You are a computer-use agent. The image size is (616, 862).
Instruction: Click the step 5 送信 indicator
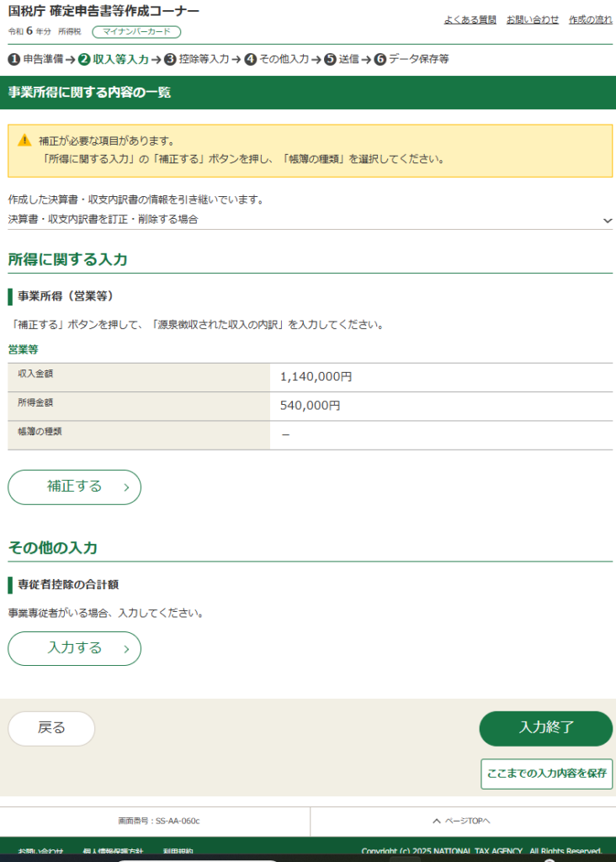(x=342, y=60)
